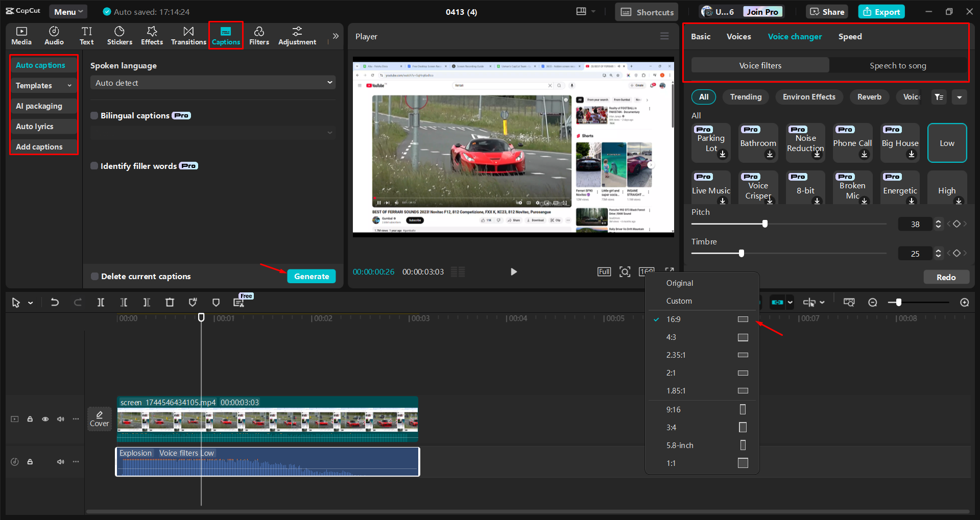Click Generate to create captions
980x520 pixels.
[x=311, y=276]
